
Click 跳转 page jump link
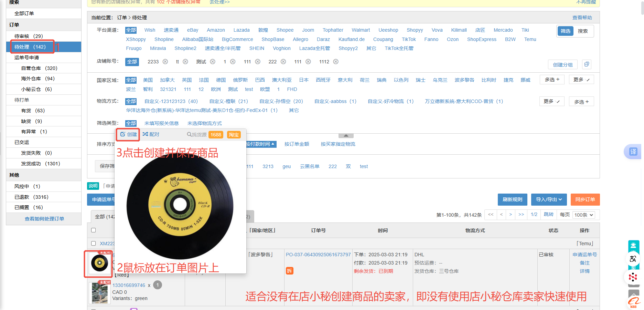pyautogui.click(x=549, y=214)
